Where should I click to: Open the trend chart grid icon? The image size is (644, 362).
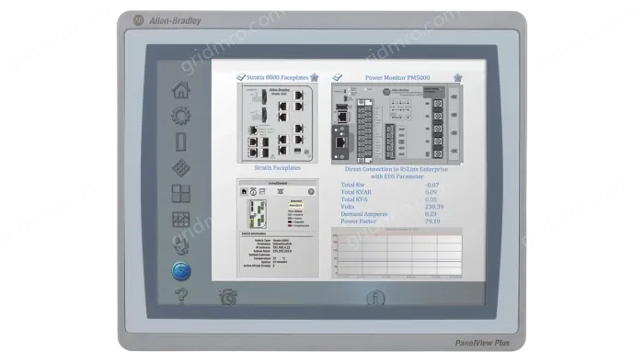click(180, 220)
